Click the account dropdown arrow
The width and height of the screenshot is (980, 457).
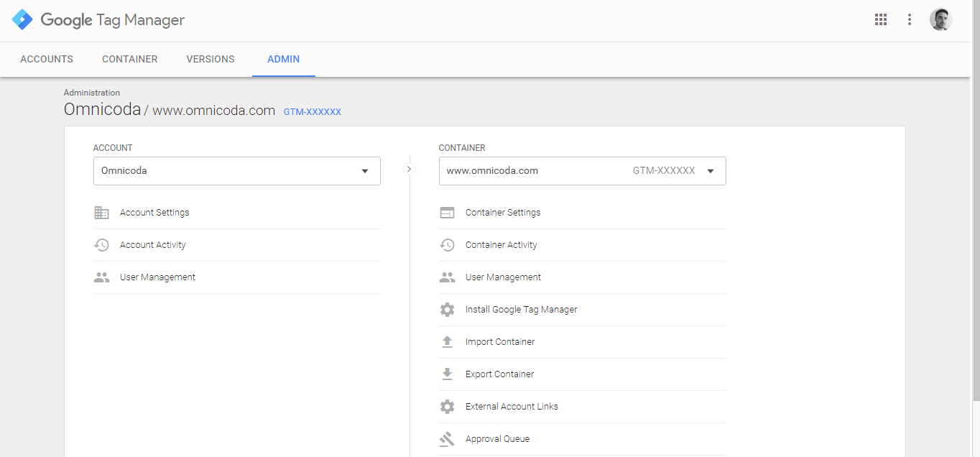[365, 171]
